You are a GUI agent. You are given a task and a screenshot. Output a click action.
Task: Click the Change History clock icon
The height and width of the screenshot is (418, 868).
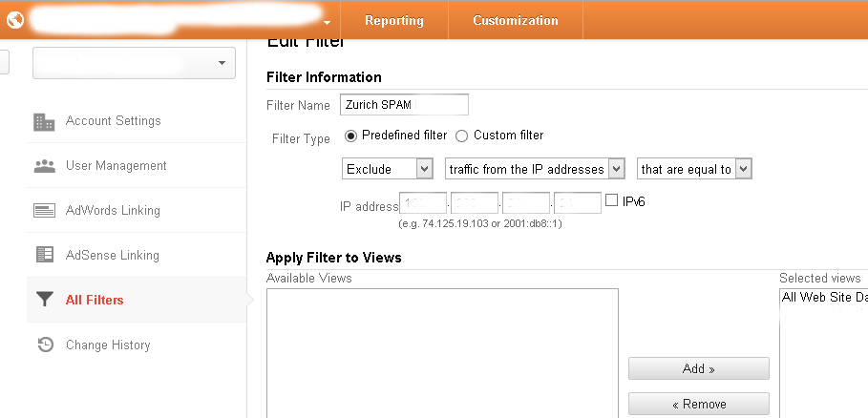tap(45, 345)
